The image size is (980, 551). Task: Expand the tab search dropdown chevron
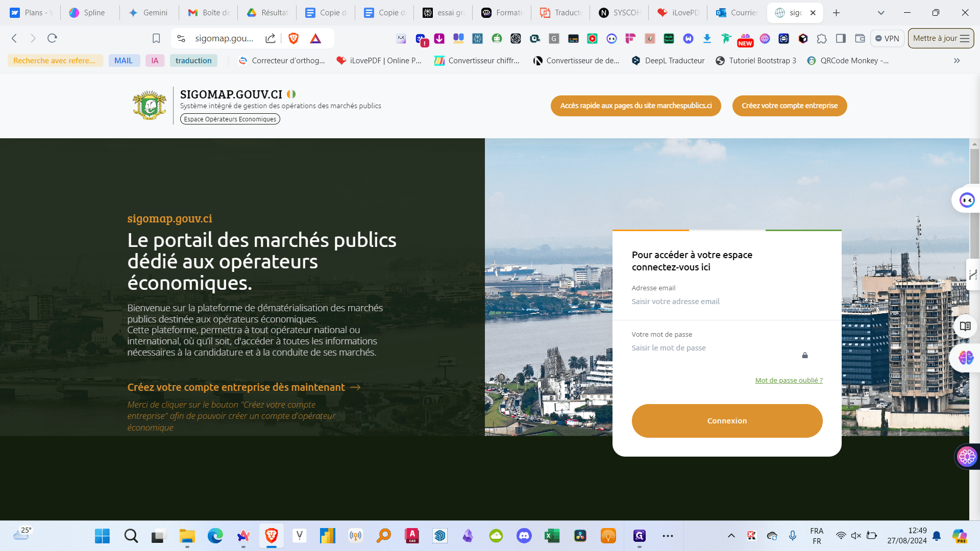click(x=881, y=13)
